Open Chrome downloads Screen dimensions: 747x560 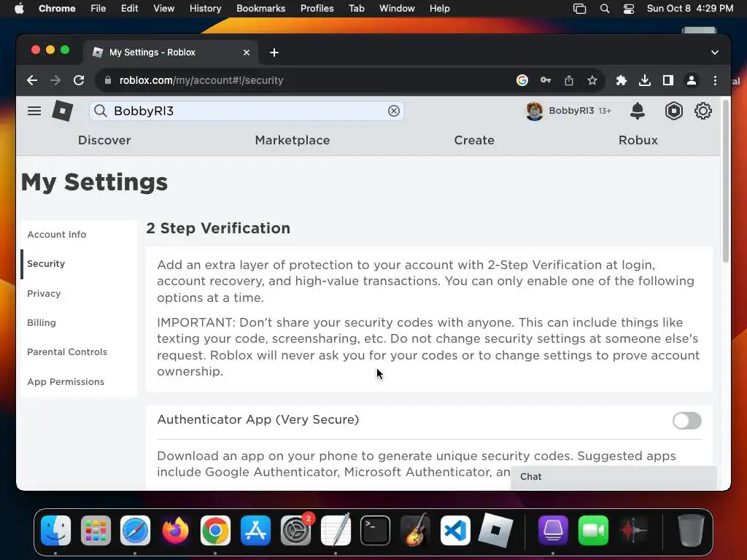pos(645,80)
